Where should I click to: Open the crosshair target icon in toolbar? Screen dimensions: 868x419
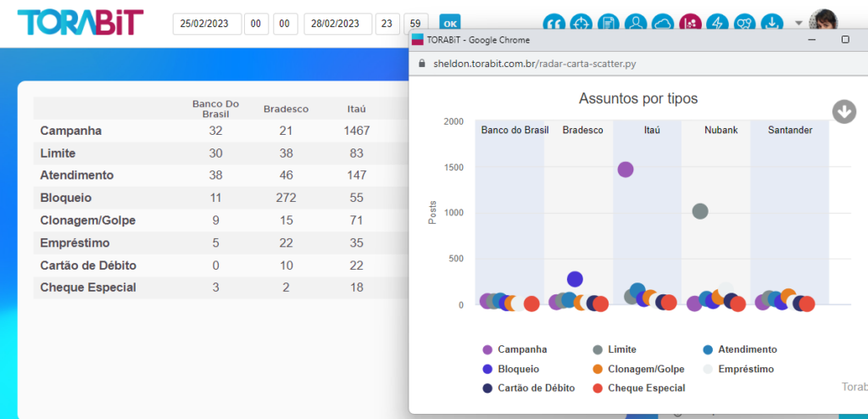581,23
